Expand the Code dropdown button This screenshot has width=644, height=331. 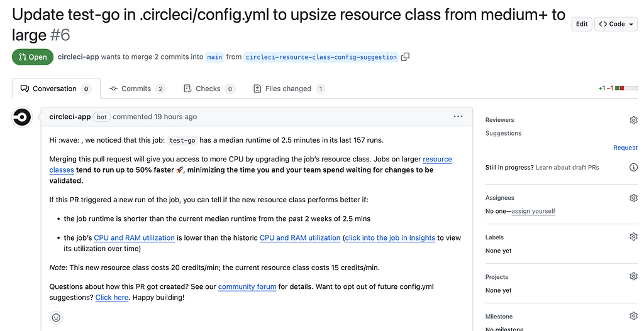616,24
